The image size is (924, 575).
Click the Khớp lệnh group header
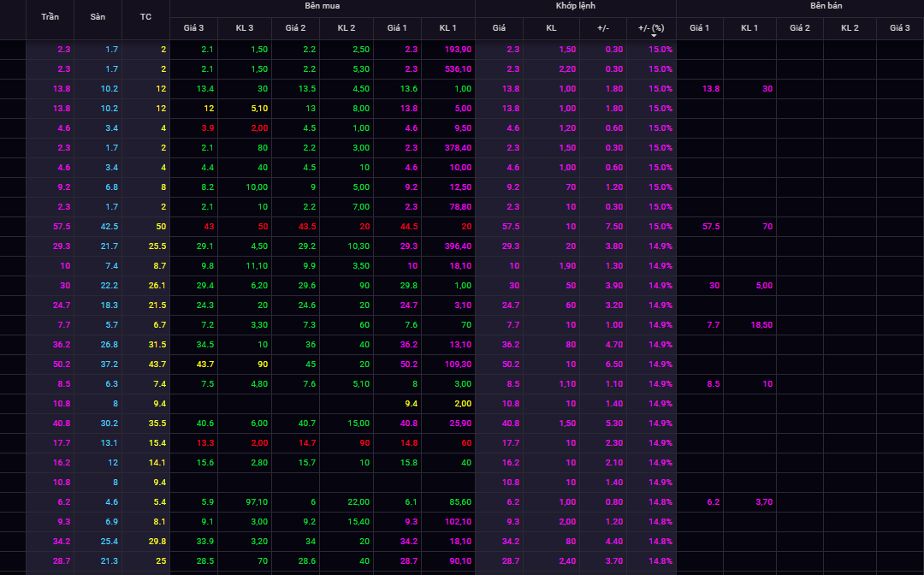click(x=576, y=6)
